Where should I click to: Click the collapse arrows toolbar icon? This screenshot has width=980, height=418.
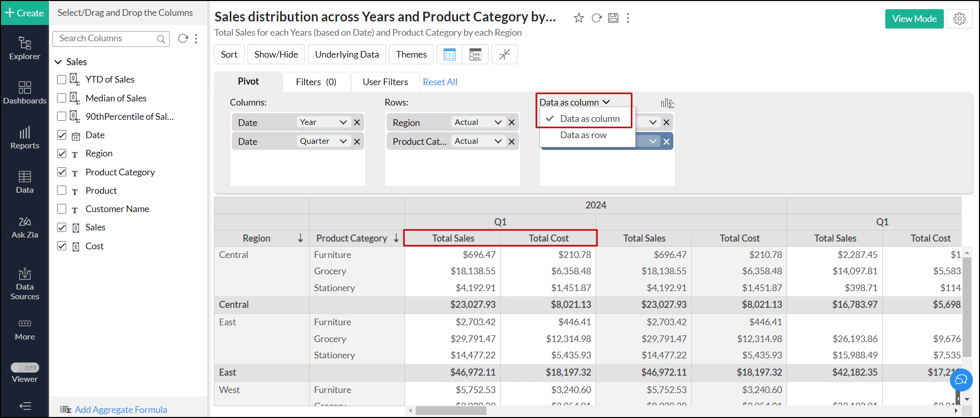pyautogui.click(x=504, y=55)
